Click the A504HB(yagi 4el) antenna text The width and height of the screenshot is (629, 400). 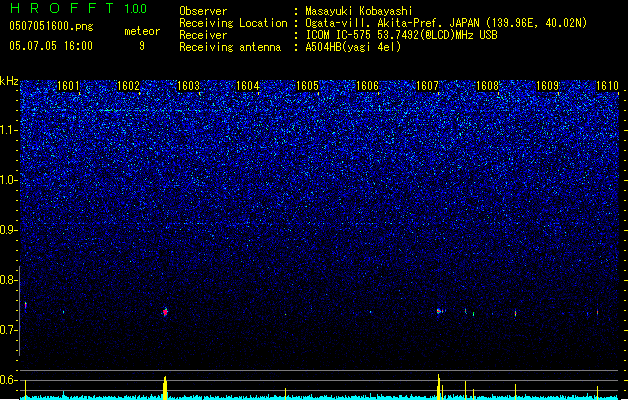coord(353,47)
